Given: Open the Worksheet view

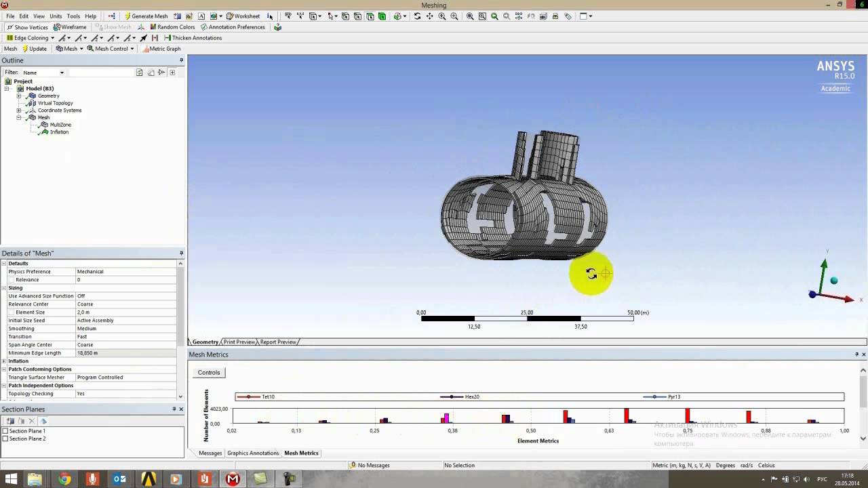Looking at the screenshot, I should [x=243, y=16].
